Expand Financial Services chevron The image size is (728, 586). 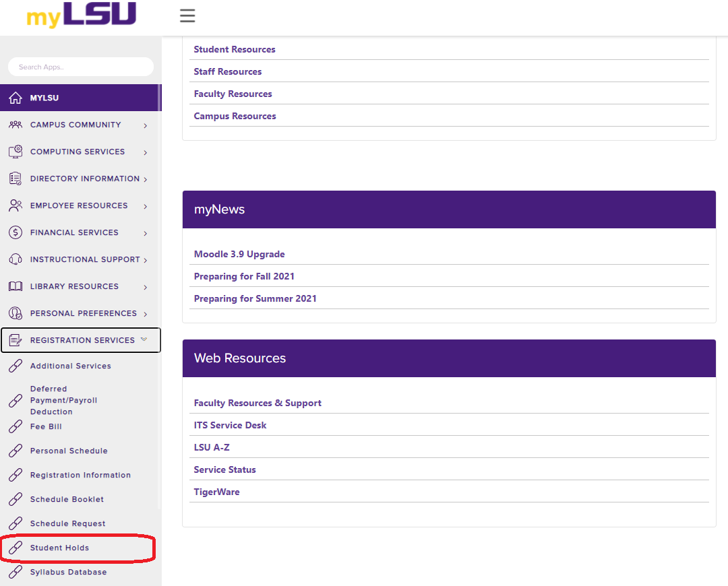click(x=146, y=233)
